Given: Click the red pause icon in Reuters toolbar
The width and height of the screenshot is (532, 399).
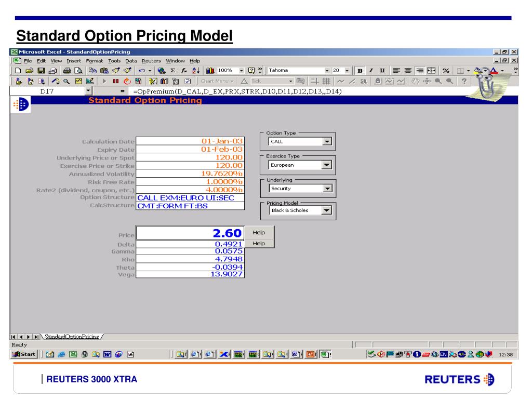Looking at the screenshot, I should 116,81.
